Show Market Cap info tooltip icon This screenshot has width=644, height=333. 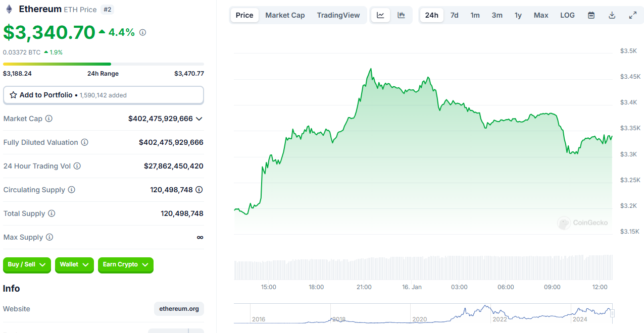pos(49,119)
